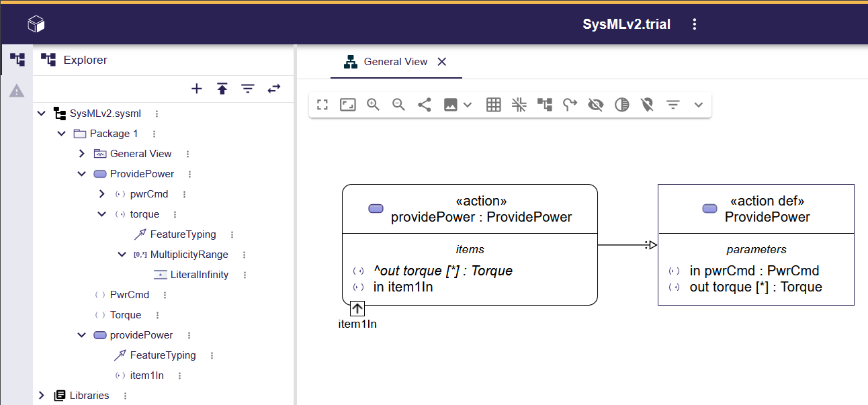The image size is (868, 405).
Task: Open the export image dropdown arrow
Action: tap(468, 105)
